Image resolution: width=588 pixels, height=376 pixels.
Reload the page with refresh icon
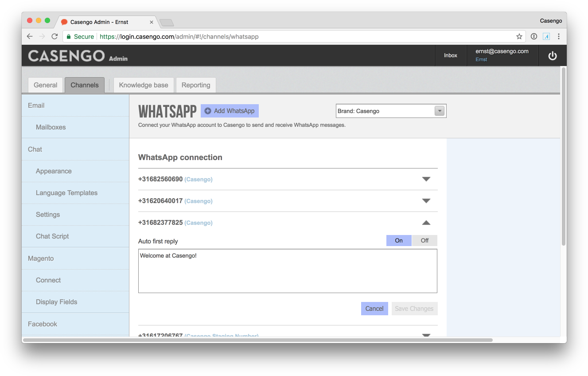tap(55, 36)
